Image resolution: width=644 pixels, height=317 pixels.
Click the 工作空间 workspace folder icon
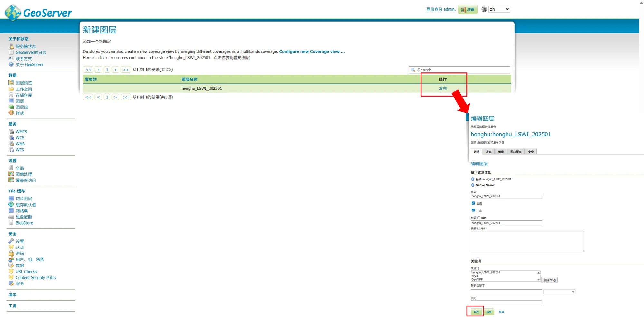(x=11, y=89)
